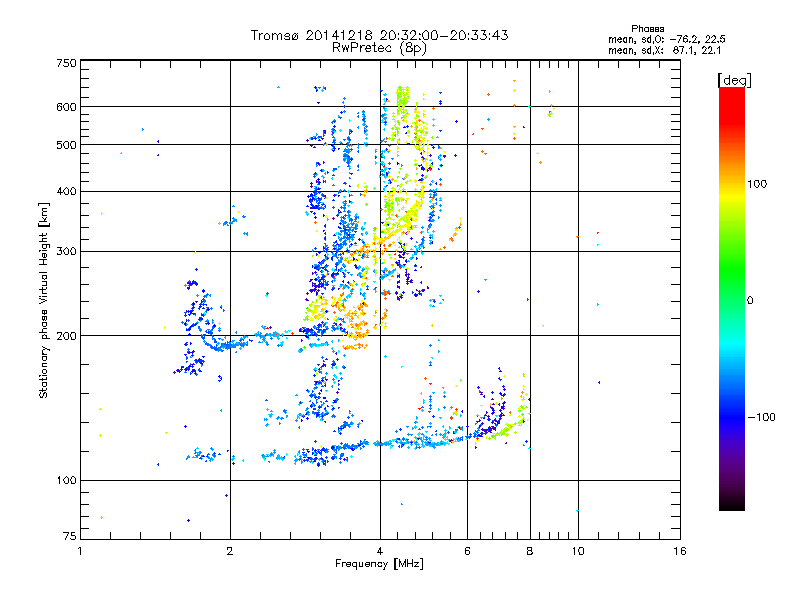
Task: Click the colorbar tick label '0'
Action: pos(750,301)
